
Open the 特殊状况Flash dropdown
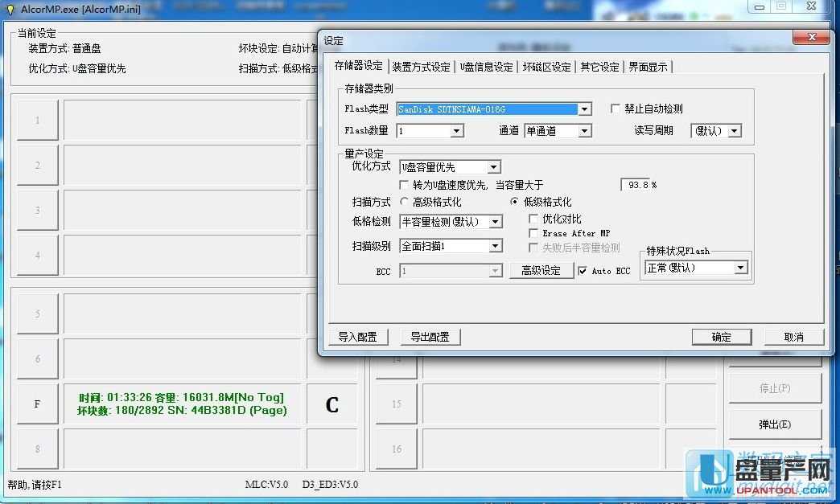point(740,268)
